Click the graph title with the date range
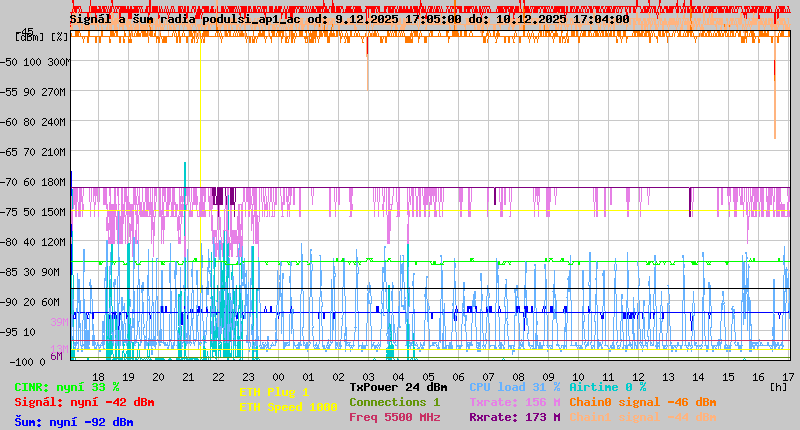The image size is (800, 430). coord(349,19)
